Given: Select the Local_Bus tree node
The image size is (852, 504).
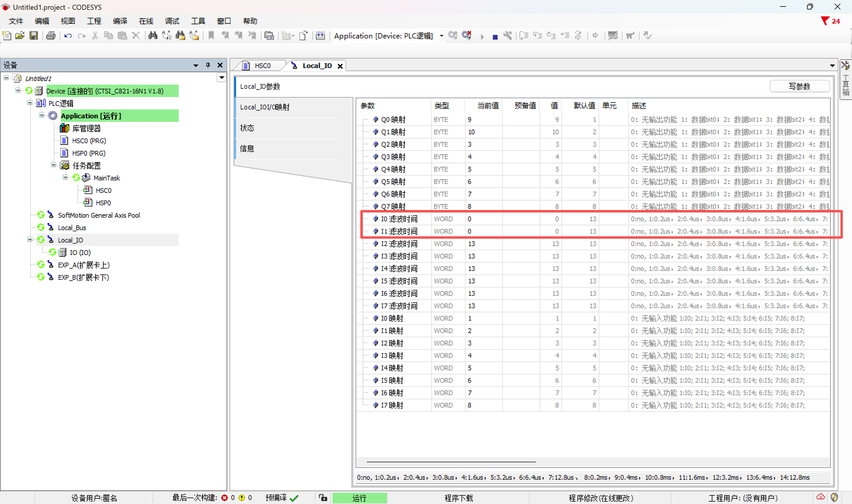Looking at the screenshot, I should [x=72, y=228].
